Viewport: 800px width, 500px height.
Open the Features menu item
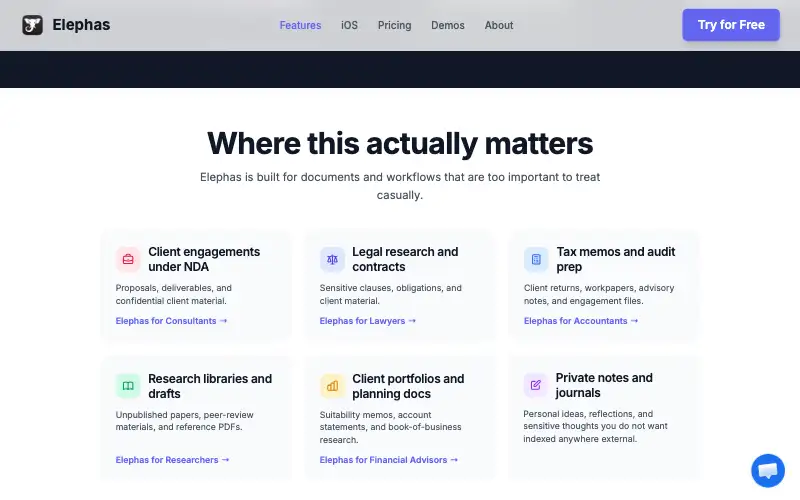(300, 25)
